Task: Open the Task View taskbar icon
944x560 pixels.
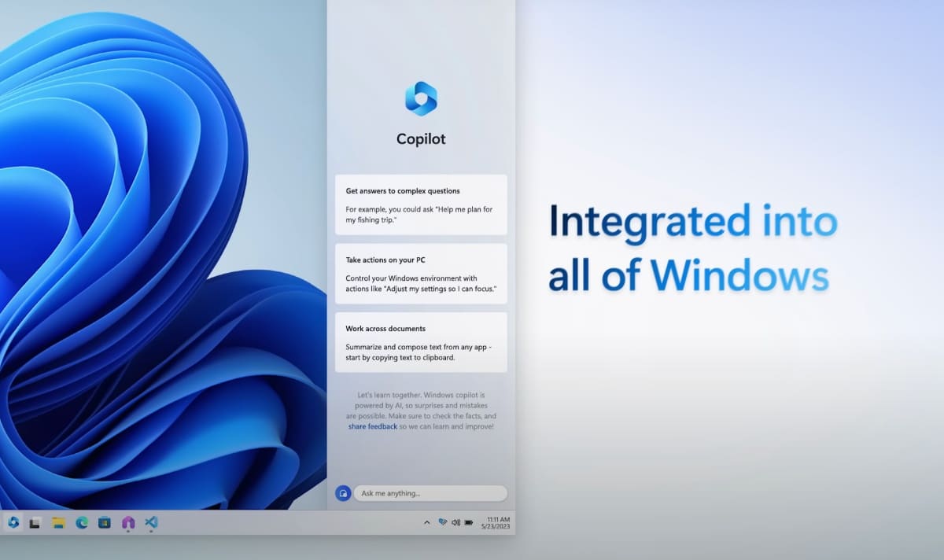Action: pyautogui.click(x=35, y=523)
